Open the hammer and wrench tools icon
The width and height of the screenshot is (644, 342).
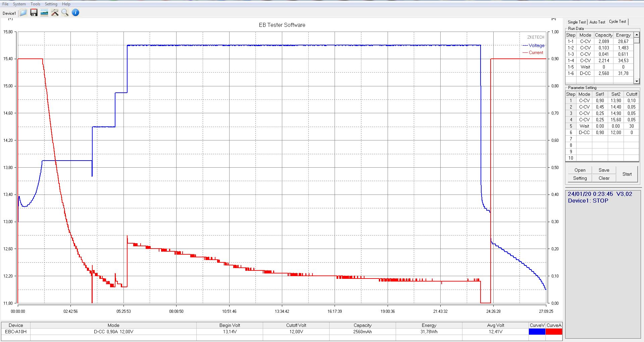(55, 13)
